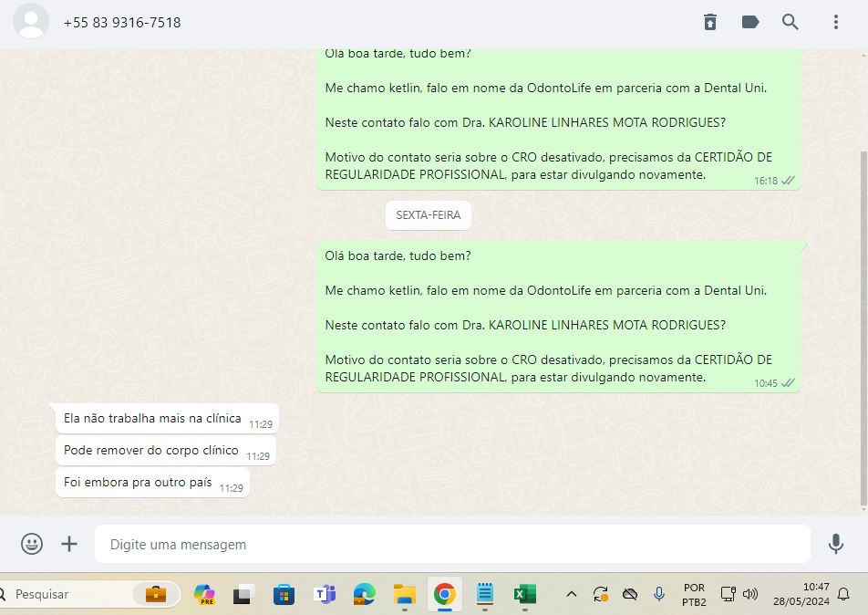The height and width of the screenshot is (615, 868).
Task: Open Task View icon in taskbar
Action: tap(243, 595)
